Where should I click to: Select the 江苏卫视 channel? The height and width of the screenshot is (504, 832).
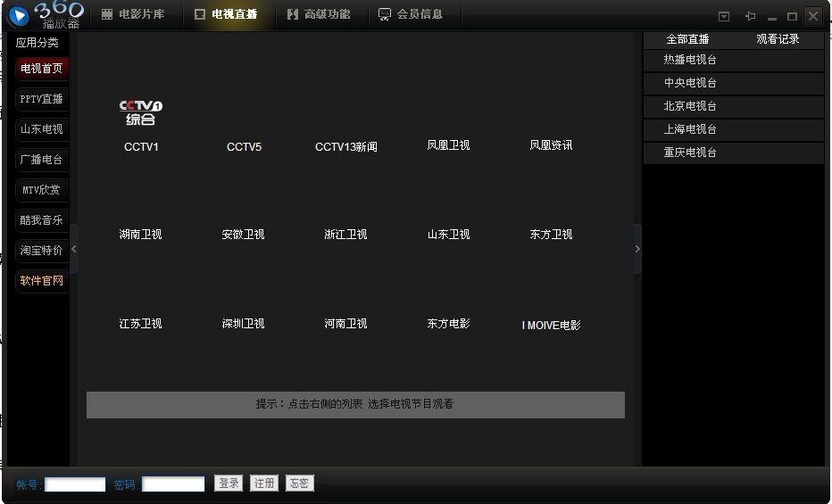(141, 323)
